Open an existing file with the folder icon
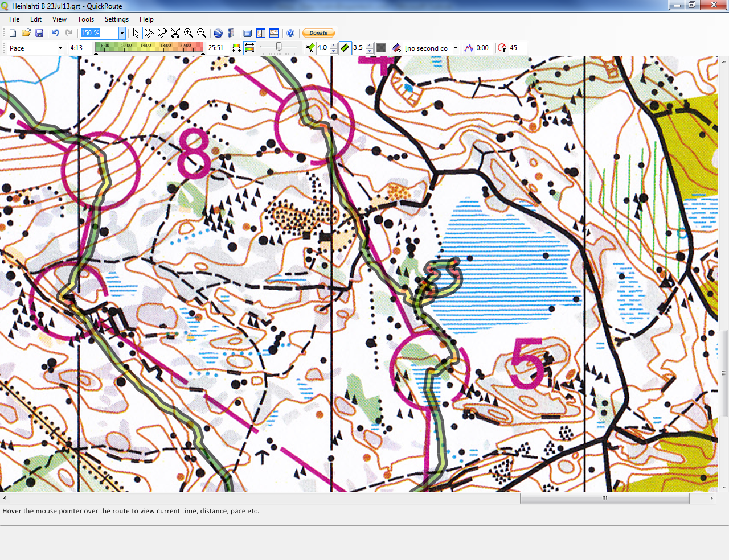This screenshot has height=560, width=729. [26, 33]
